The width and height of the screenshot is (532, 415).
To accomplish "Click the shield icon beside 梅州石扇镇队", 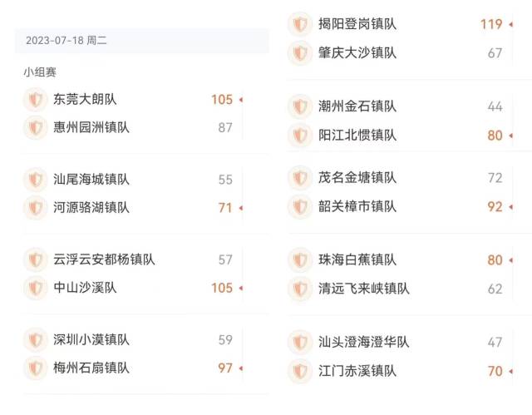I will click(x=35, y=368).
